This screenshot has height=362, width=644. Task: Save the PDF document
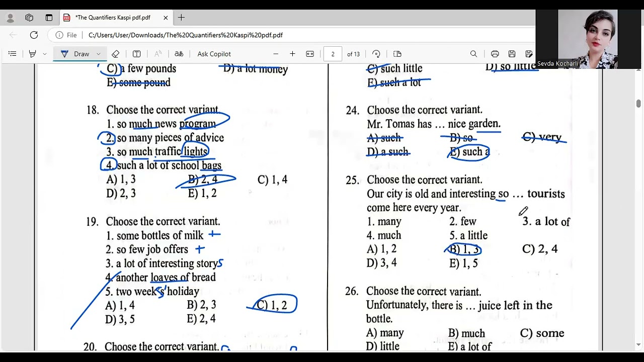coord(512,54)
